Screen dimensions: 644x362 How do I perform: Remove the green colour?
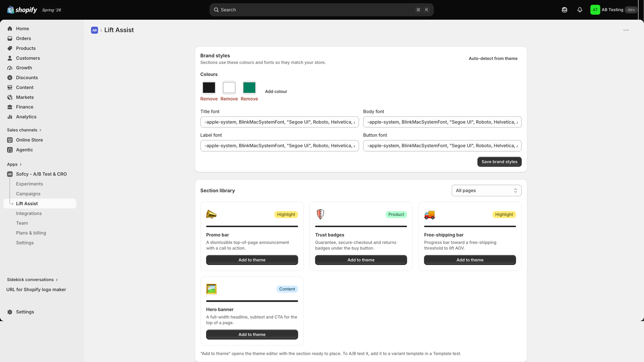pyautogui.click(x=249, y=99)
